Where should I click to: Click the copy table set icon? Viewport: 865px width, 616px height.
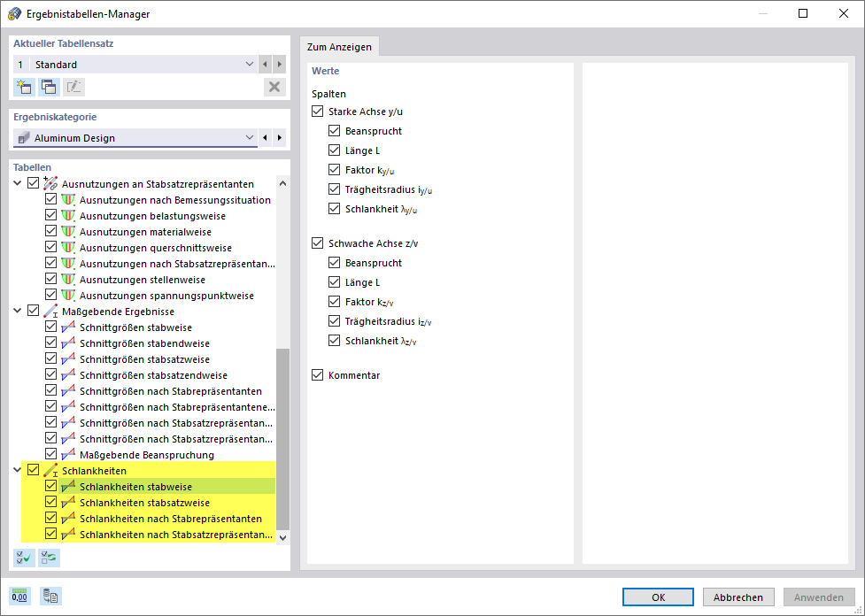pos(49,87)
